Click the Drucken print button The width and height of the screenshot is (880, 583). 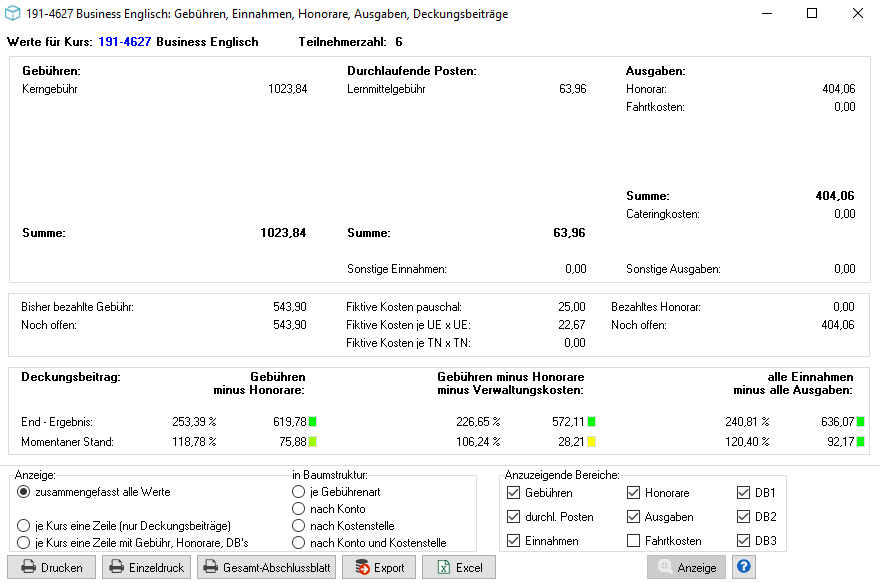[x=52, y=567]
